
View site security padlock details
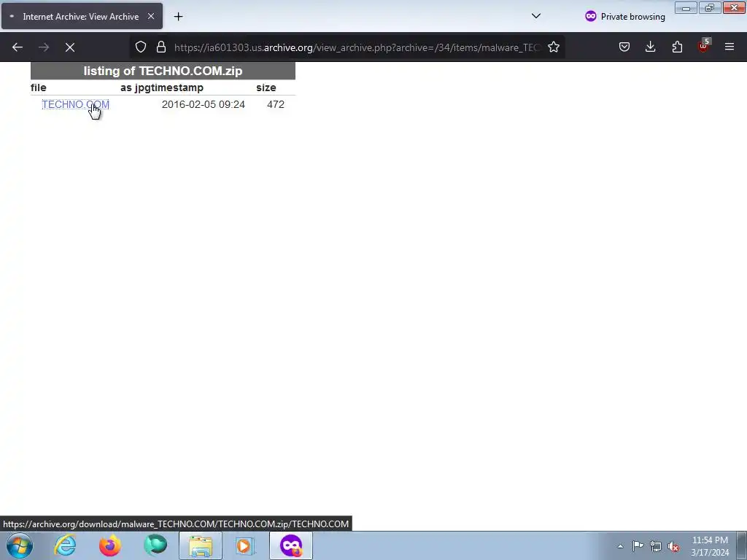[161, 47]
